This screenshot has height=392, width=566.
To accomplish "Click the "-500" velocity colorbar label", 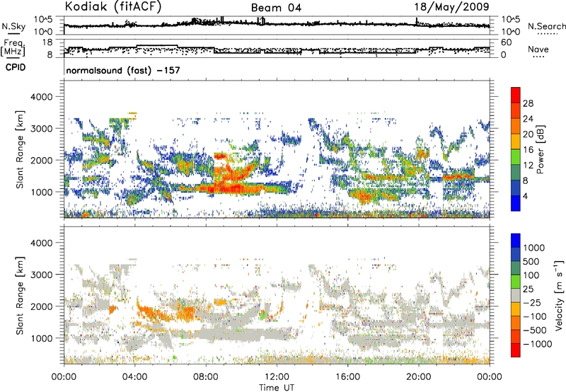I will (534, 330).
